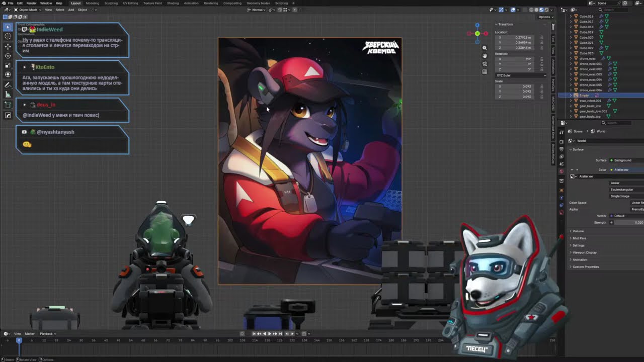The image size is (644, 362).
Task: Adjust the Strength slider value
Action: [629, 222]
